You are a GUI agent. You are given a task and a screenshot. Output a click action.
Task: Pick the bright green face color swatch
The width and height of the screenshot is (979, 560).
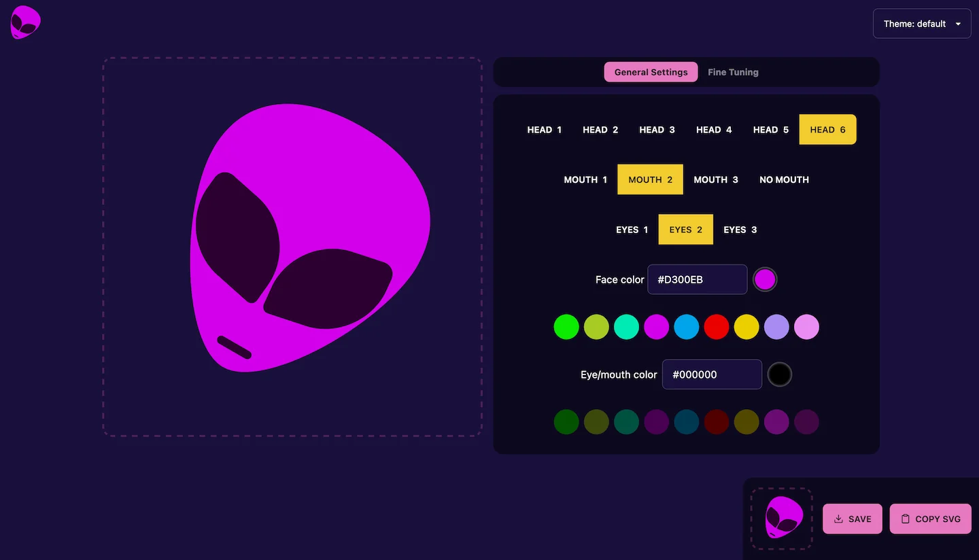pos(566,327)
